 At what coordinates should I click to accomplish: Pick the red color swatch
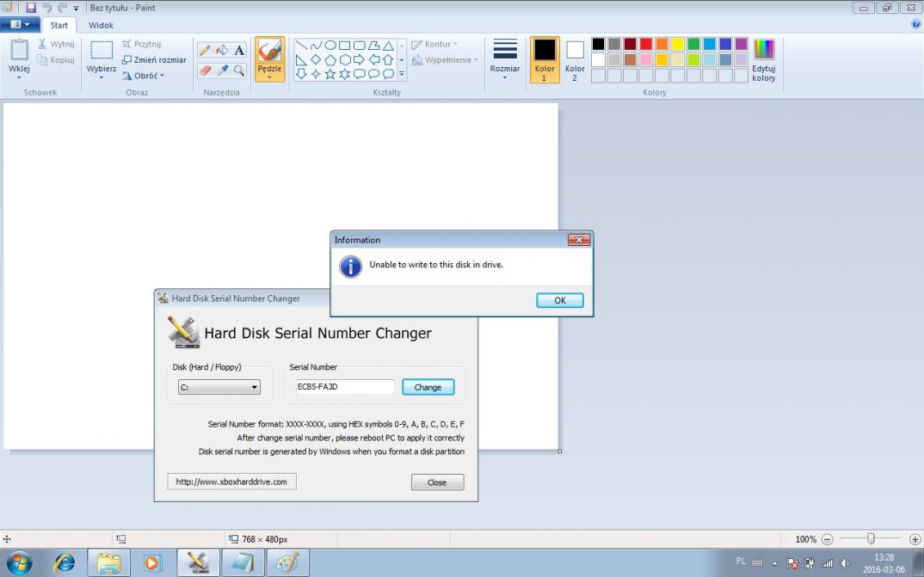646,44
